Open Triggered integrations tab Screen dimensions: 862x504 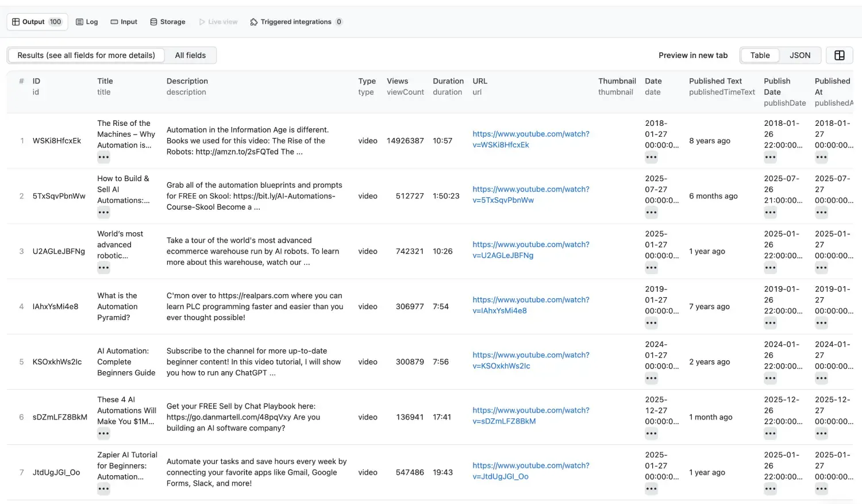point(295,22)
